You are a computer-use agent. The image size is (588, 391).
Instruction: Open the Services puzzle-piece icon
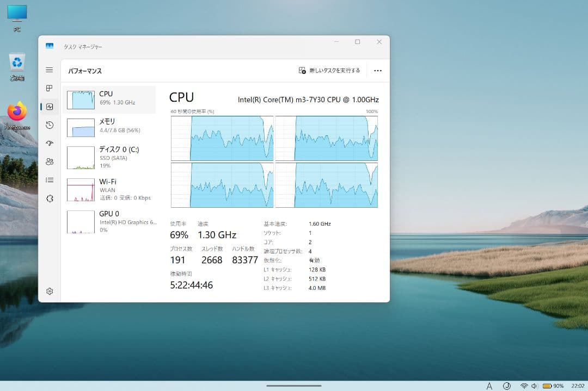click(x=50, y=198)
